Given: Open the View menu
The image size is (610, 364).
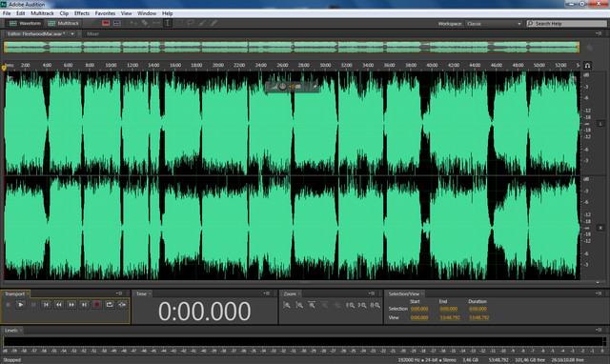Looking at the screenshot, I should [126, 13].
